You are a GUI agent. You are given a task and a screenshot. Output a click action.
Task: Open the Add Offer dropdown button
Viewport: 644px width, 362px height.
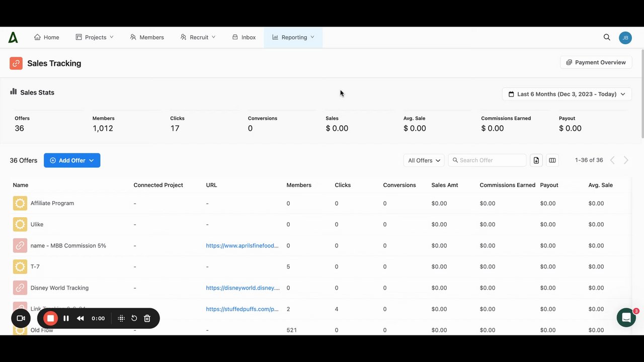(x=72, y=160)
